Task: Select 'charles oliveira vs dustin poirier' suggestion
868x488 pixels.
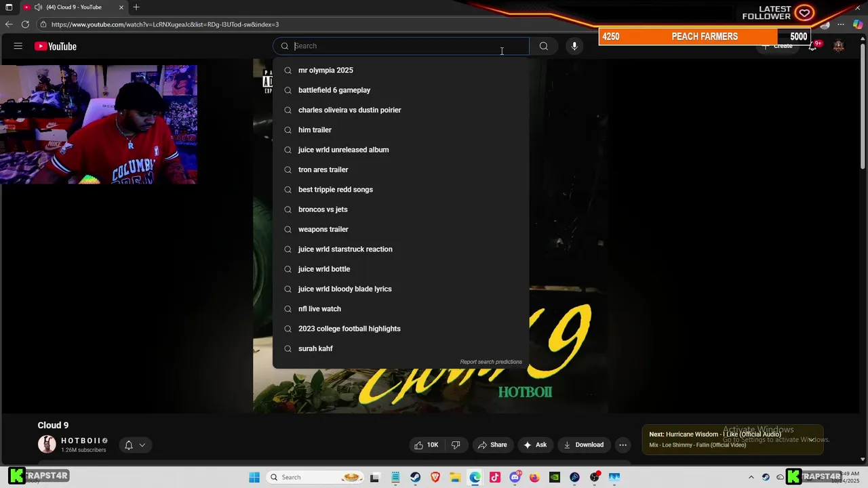Action: [401, 110]
